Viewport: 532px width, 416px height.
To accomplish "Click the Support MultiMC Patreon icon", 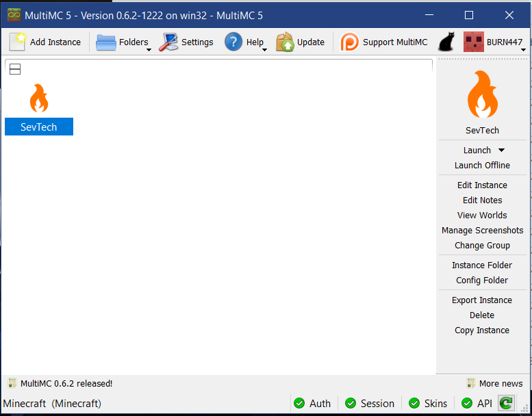I will tap(349, 42).
